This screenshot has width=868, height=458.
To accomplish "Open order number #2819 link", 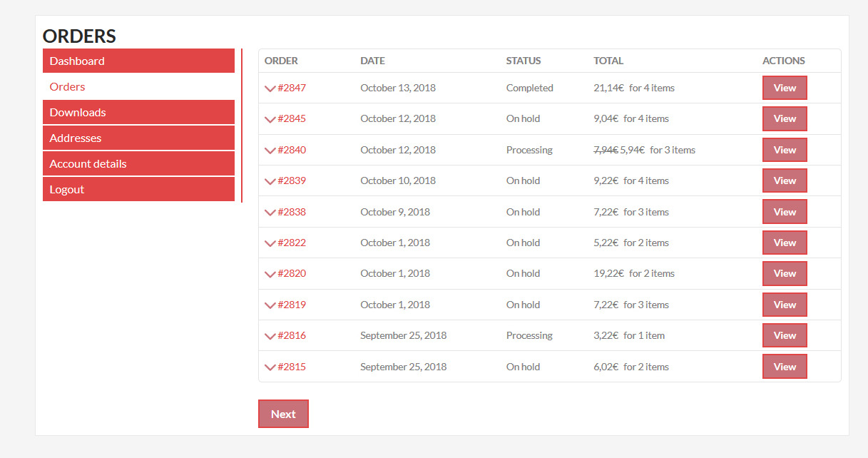I will point(292,305).
